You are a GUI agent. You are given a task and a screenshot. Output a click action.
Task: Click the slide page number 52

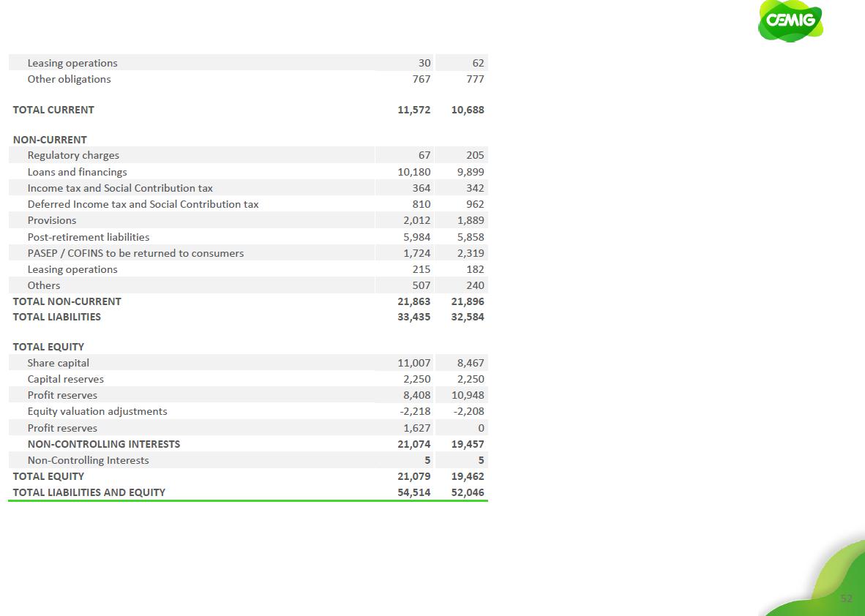pyautogui.click(x=846, y=598)
